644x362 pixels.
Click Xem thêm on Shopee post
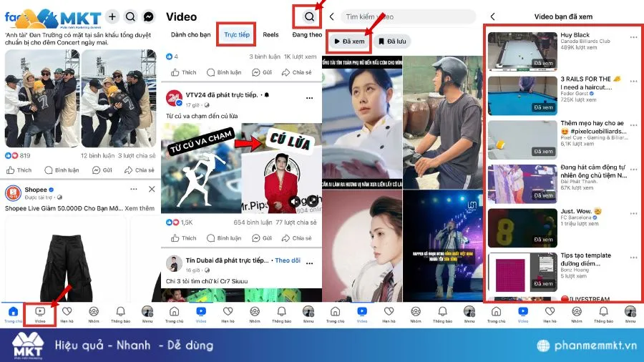coord(140,208)
